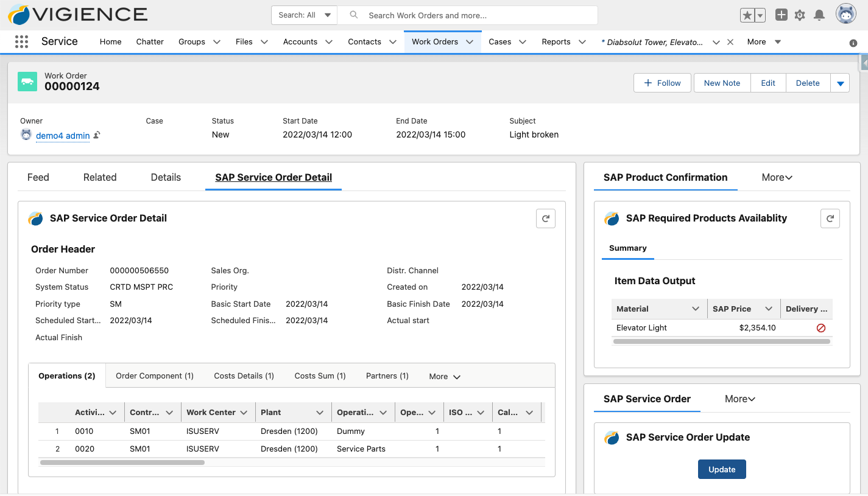Click the Delete button
Screen dimensions: 868x496
click(808, 83)
